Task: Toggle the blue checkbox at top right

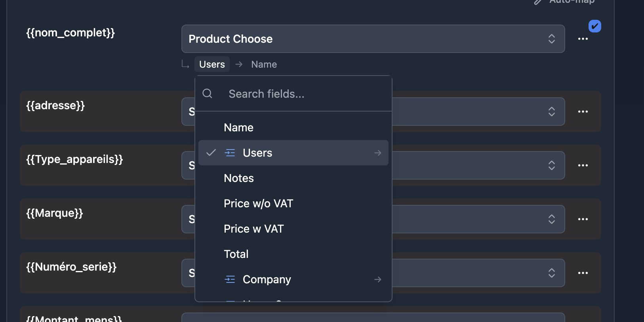Action: tap(594, 26)
